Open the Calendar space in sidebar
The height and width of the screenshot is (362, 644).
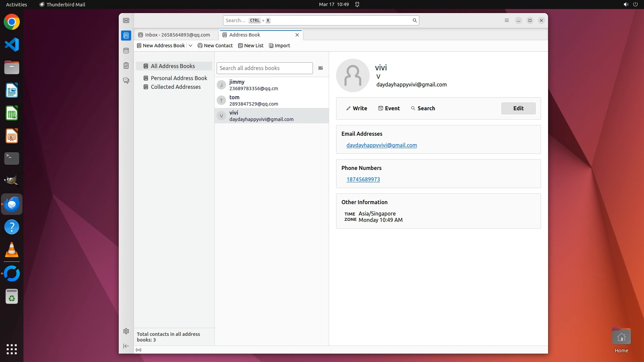click(126, 51)
